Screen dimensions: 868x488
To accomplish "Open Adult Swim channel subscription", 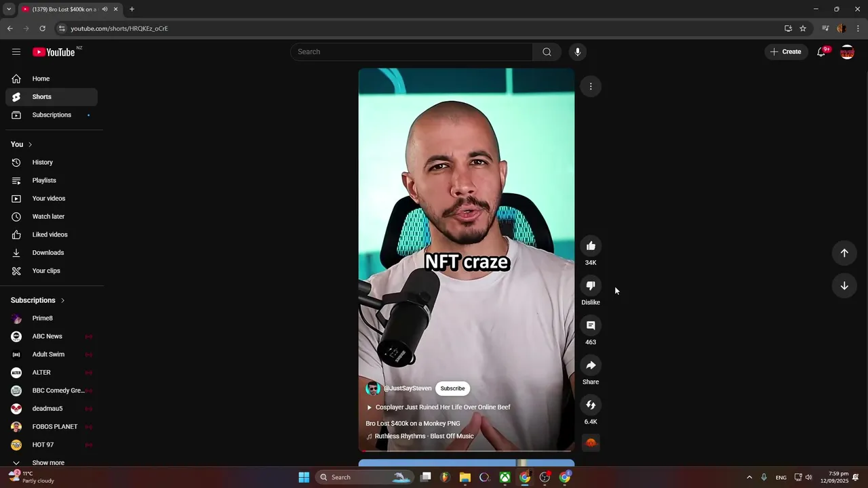I will coord(52,354).
